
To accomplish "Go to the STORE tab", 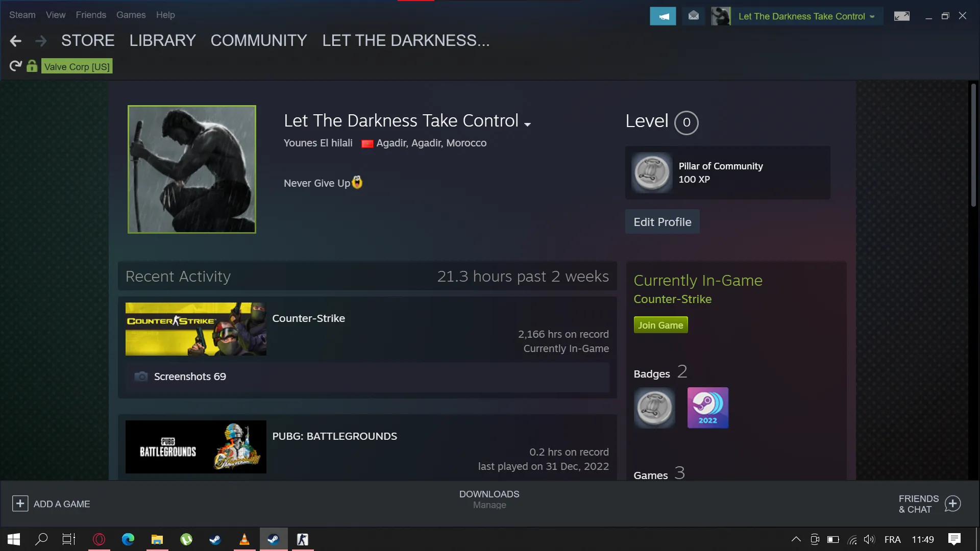I will [88, 40].
